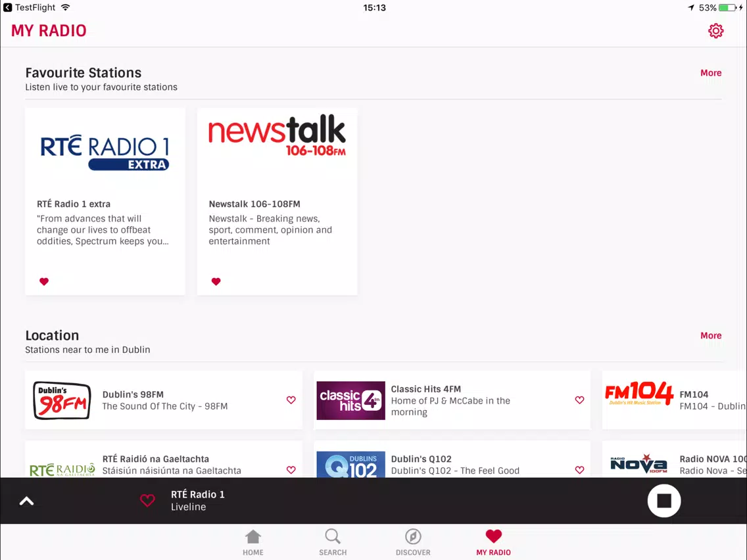This screenshot has width=747, height=560.
Task: Tap 'Location' section heading
Action: pos(52,335)
